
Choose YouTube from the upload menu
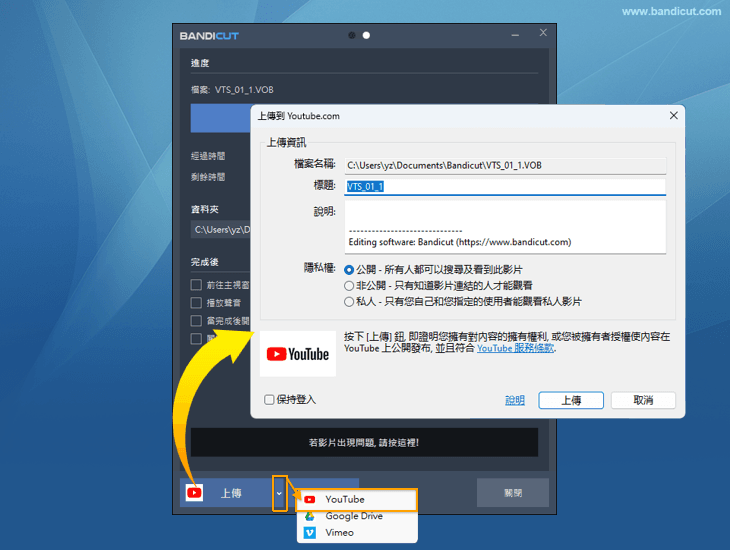[357, 500]
